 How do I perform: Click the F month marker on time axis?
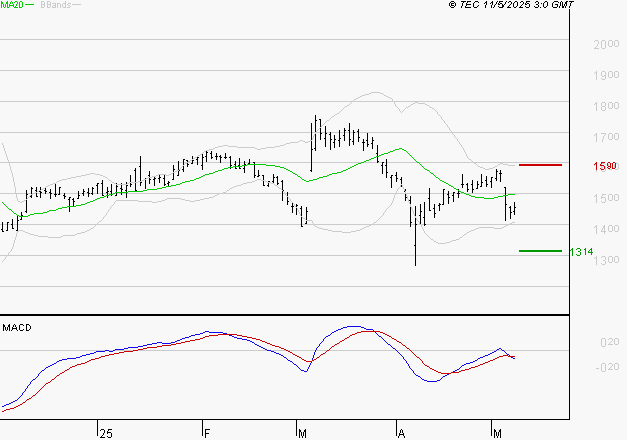tap(206, 431)
